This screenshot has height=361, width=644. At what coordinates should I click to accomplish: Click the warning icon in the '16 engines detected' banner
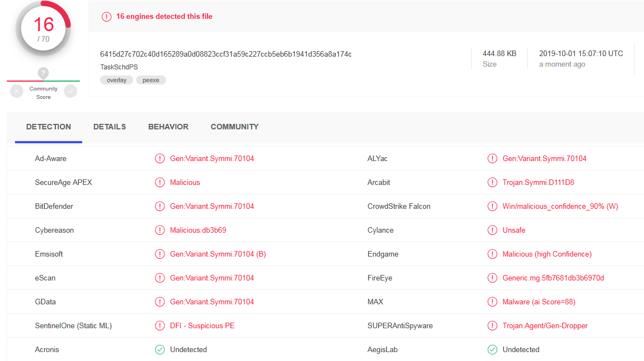(x=107, y=17)
